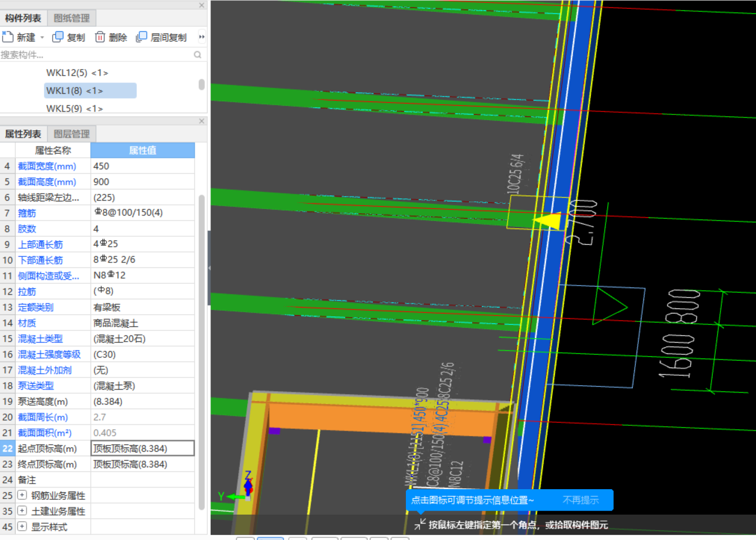Click the property list scrollbar
Viewport: 756px width, 540px height.
(202, 352)
